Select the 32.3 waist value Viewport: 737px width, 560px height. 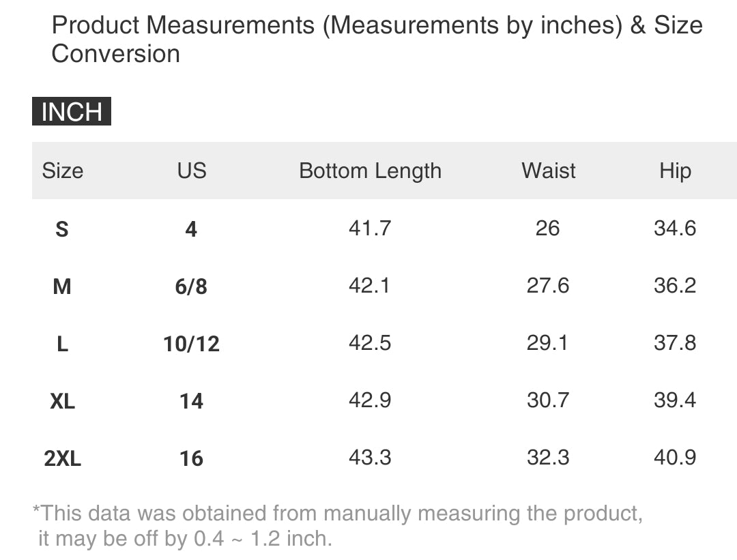[x=547, y=457]
